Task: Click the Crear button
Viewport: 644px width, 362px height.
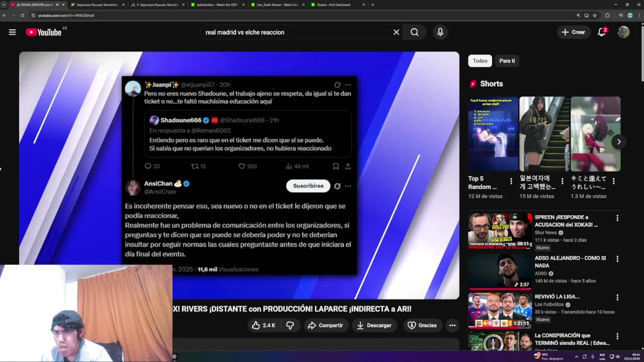Action: (574, 32)
